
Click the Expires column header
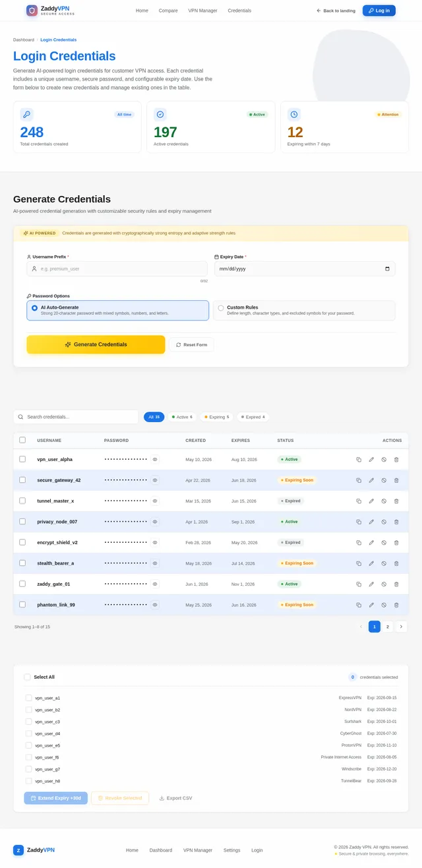241,440
